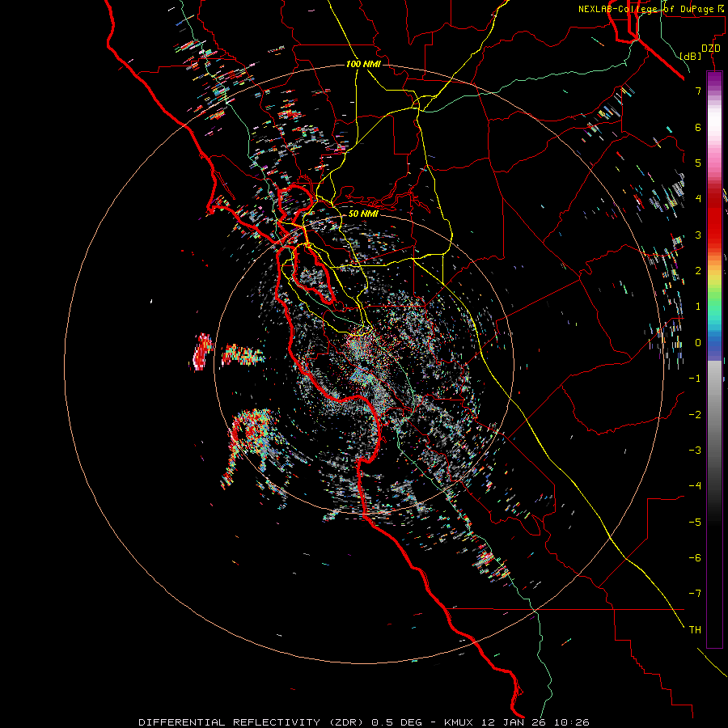The width and height of the screenshot is (728, 728).
Task: Click the Differential Reflectivity KMUX caption
Action: point(364,722)
